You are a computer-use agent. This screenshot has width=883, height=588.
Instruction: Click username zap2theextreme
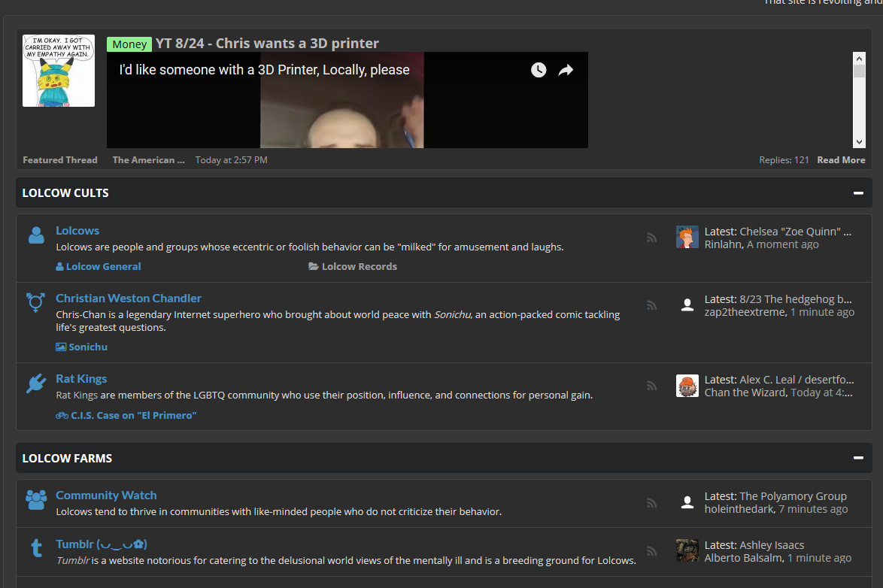(x=745, y=312)
